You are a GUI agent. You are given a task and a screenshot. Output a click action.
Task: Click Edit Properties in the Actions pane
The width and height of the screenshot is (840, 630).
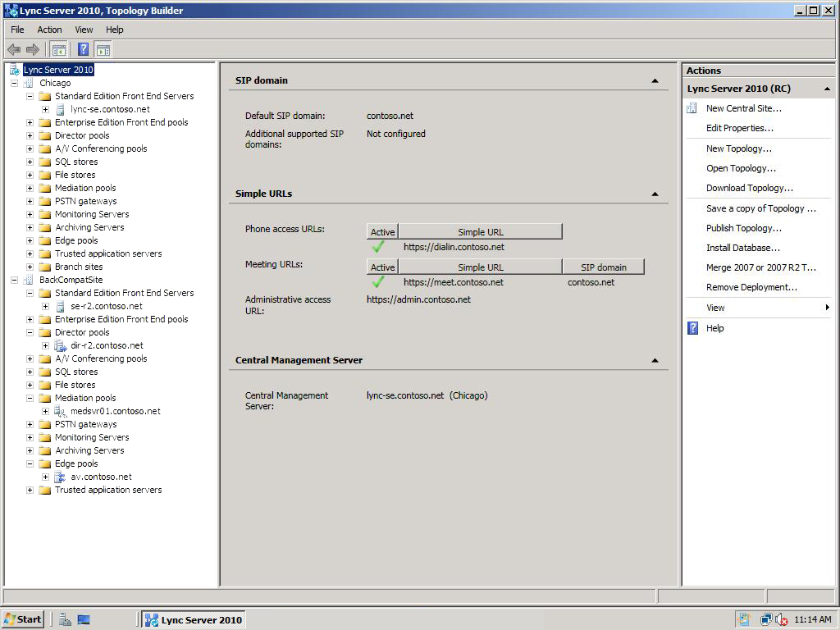tap(739, 128)
